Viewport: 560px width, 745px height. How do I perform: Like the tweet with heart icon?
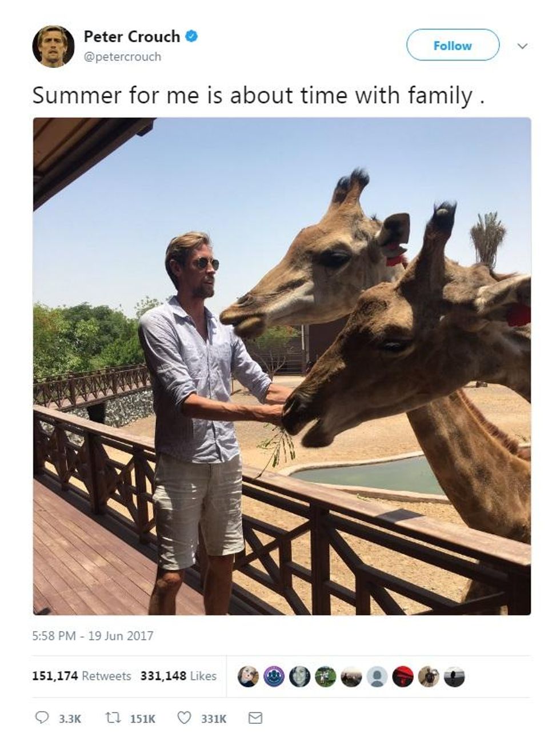[184, 718]
